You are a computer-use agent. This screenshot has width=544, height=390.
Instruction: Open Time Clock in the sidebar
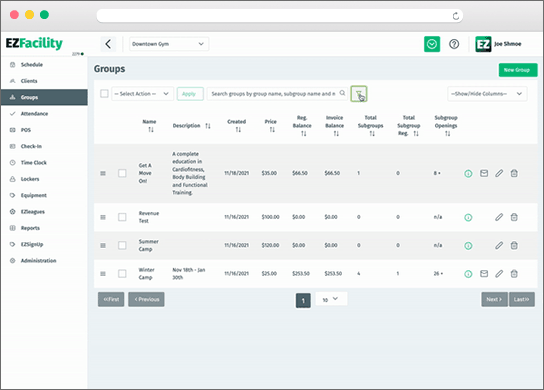44,162
